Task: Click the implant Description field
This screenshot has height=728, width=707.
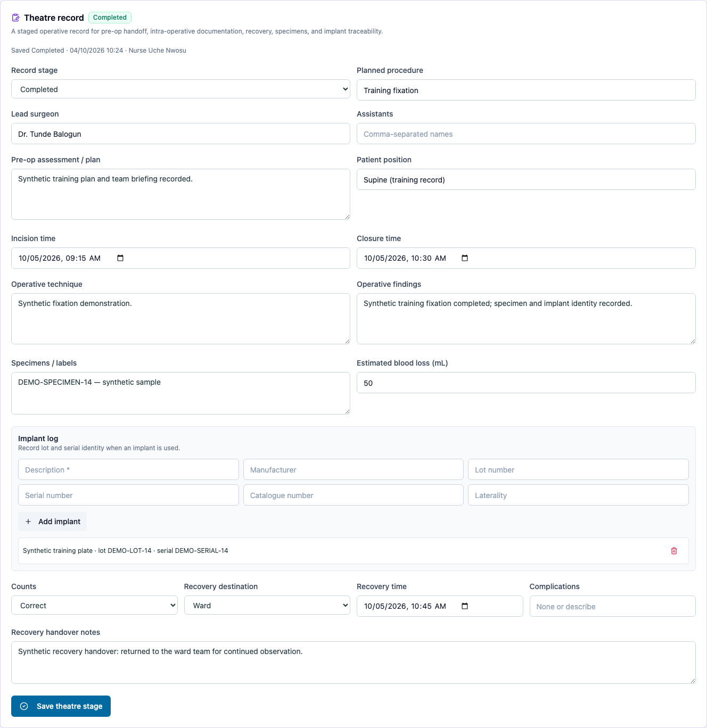Action: 128,469
